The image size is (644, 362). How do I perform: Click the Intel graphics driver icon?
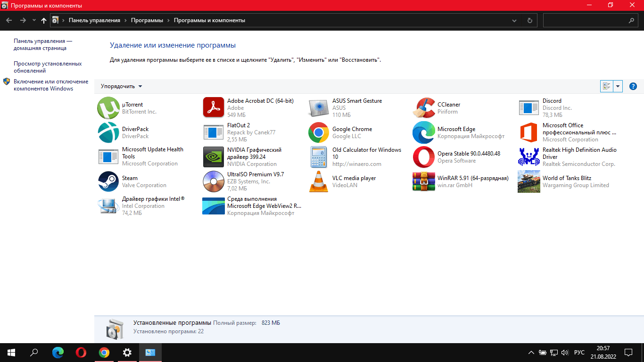pos(108,206)
